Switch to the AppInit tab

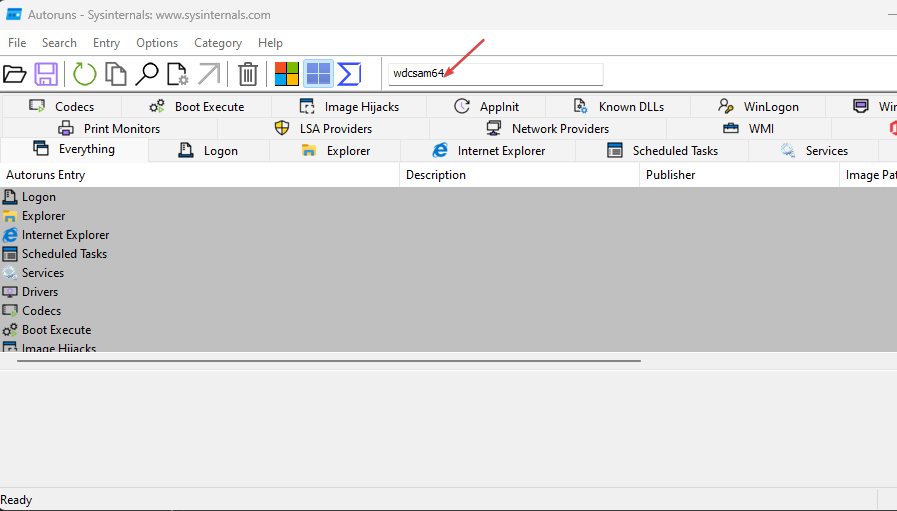486,106
